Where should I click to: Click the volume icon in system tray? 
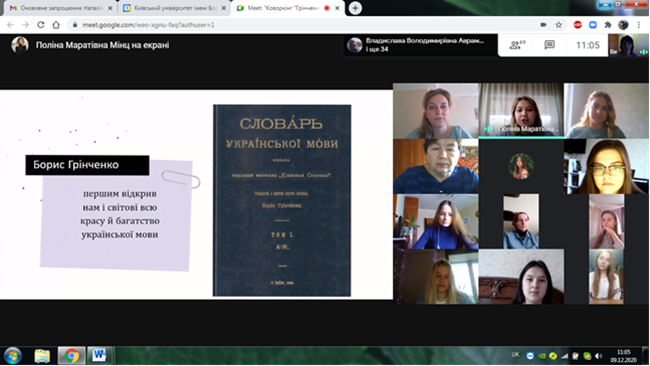[x=599, y=356]
